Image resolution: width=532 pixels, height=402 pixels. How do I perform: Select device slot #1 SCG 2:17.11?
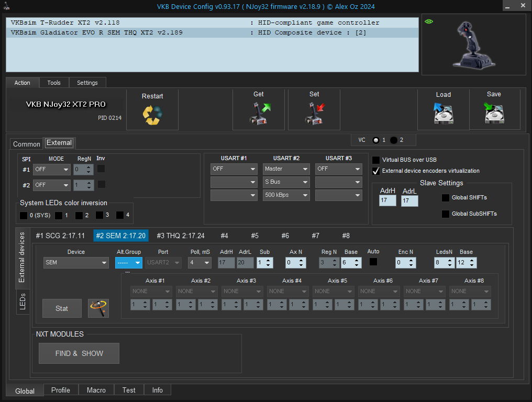pyautogui.click(x=60, y=236)
